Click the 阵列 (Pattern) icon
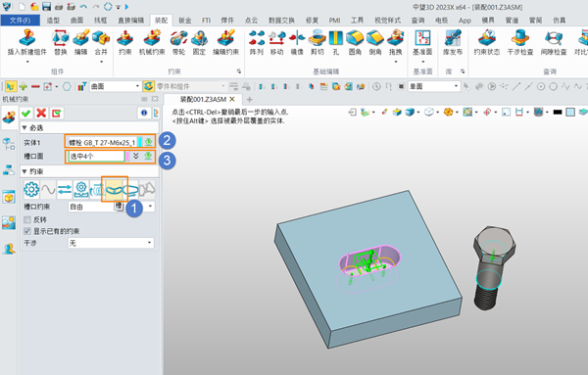Image resolution: width=588 pixels, height=375 pixels. (257, 38)
